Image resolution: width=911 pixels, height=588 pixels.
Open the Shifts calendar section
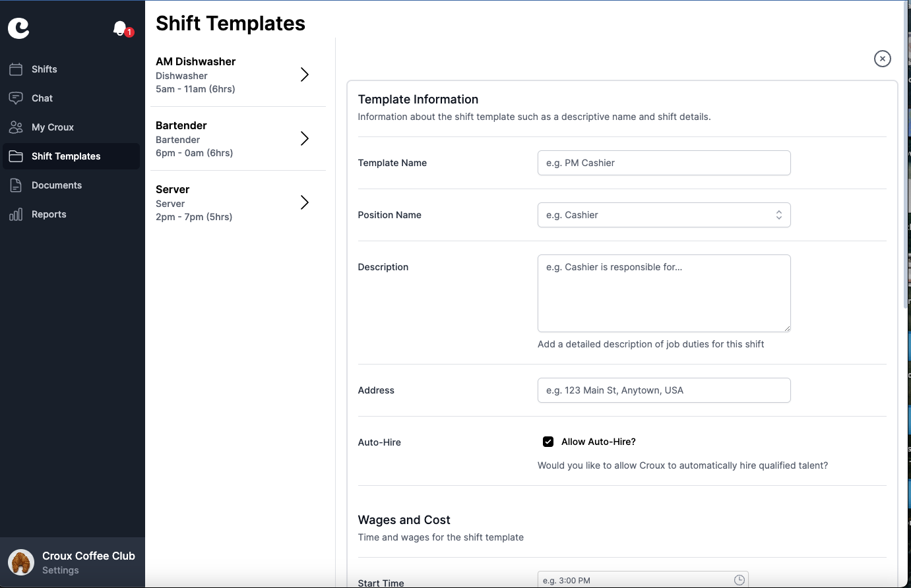pos(44,69)
